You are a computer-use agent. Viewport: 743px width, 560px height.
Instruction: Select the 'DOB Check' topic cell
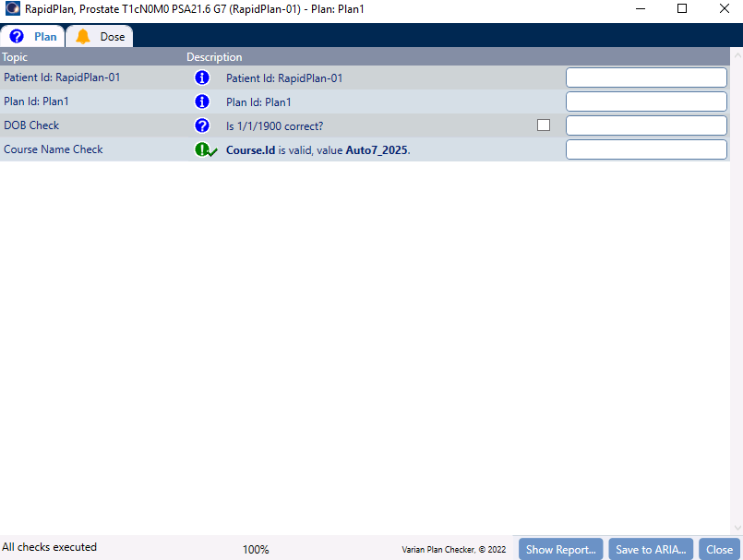[31, 125]
